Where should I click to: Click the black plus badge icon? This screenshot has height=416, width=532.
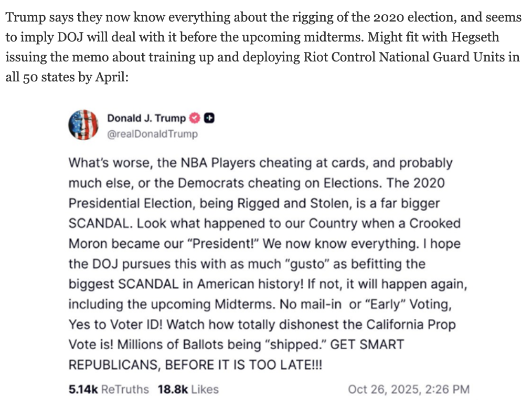point(208,118)
